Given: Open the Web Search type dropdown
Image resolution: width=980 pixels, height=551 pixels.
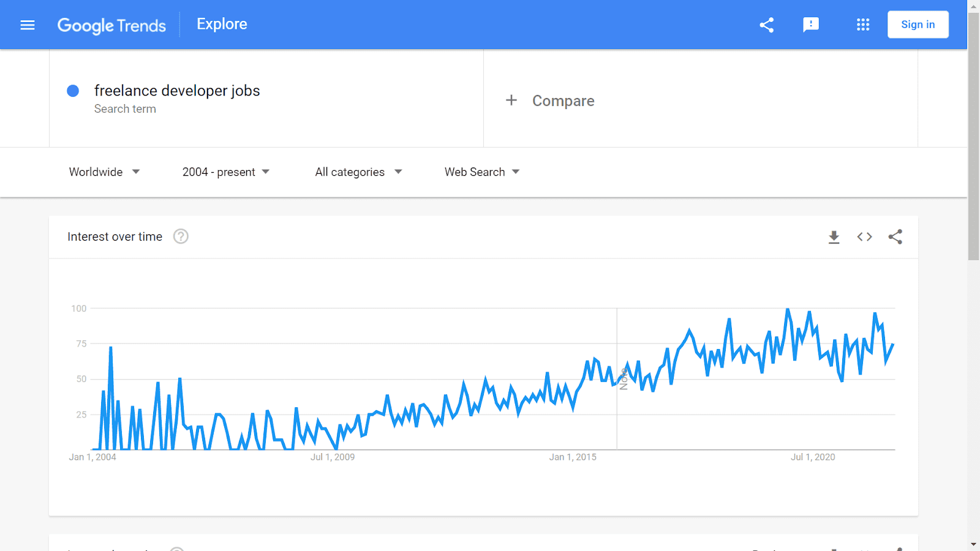Looking at the screenshot, I should [x=482, y=172].
